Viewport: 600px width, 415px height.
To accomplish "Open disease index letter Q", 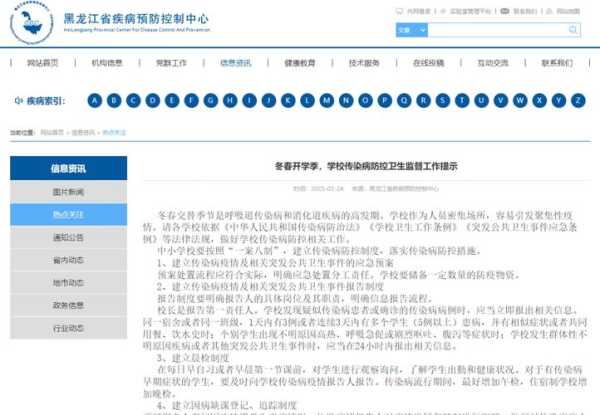I will [404, 101].
